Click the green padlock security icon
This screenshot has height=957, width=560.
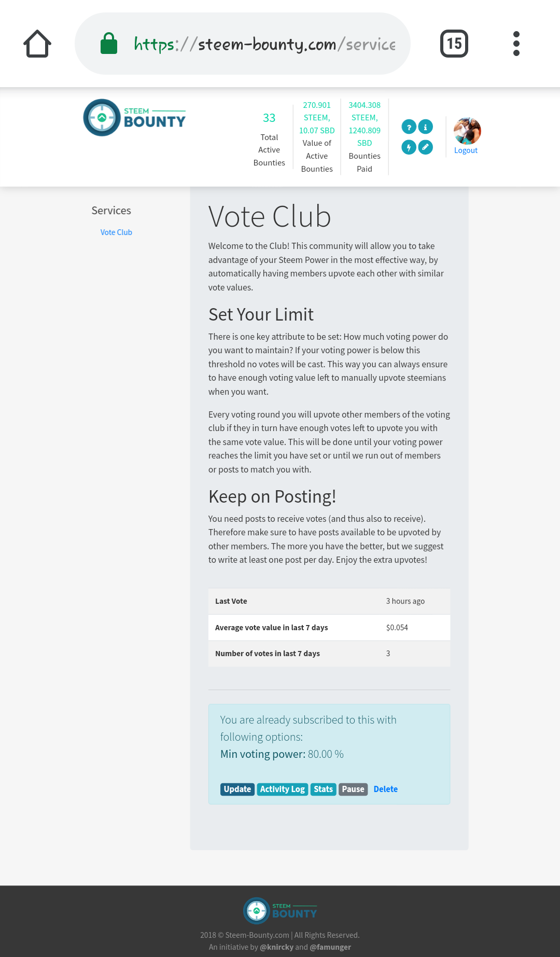pos(109,44)
